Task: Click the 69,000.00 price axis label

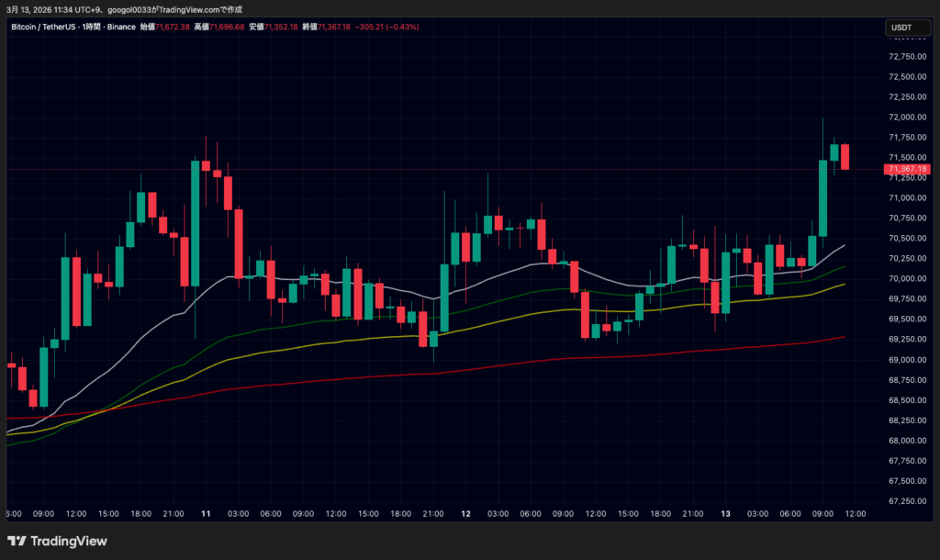Action: [907, 360]
